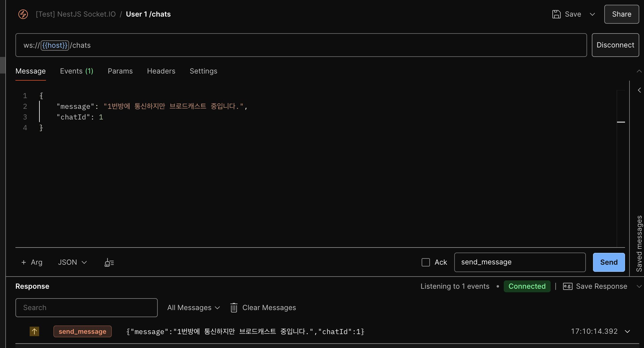Open the All Messages filter dropdown
This screenshot has width=644, height=348.
pyautogui.click(x=193, y=308)
